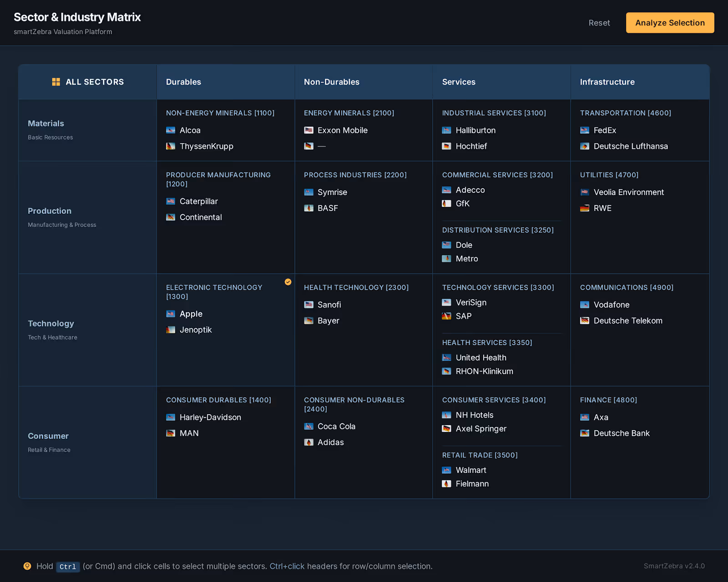Click the flag icon beside Jenoptik
This screenshot has height=582, width=728.
point(171,330)
